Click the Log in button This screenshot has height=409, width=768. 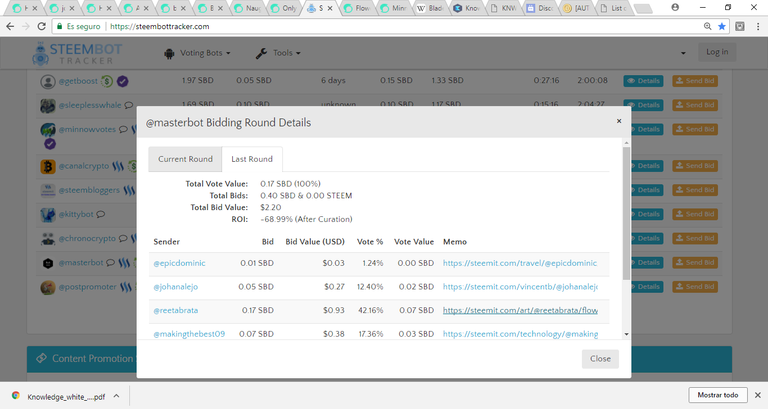tap(717, 52)
